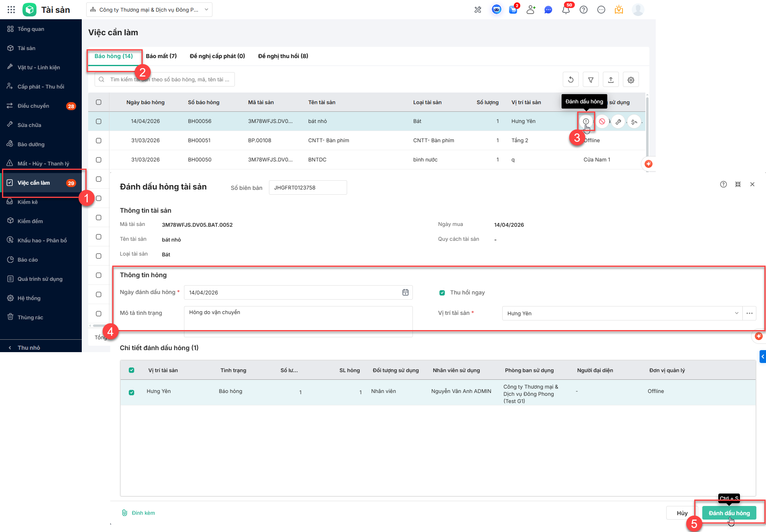Uncheck the Hưng Yên detail row checkbox
Image resolution: width=766 pixels, height=532 pixels.
131,392
